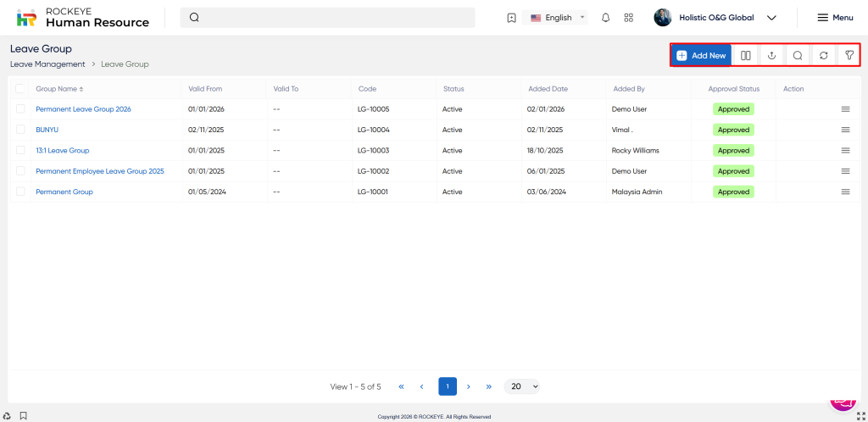Open the notifications bell icon

click(605, 18)
